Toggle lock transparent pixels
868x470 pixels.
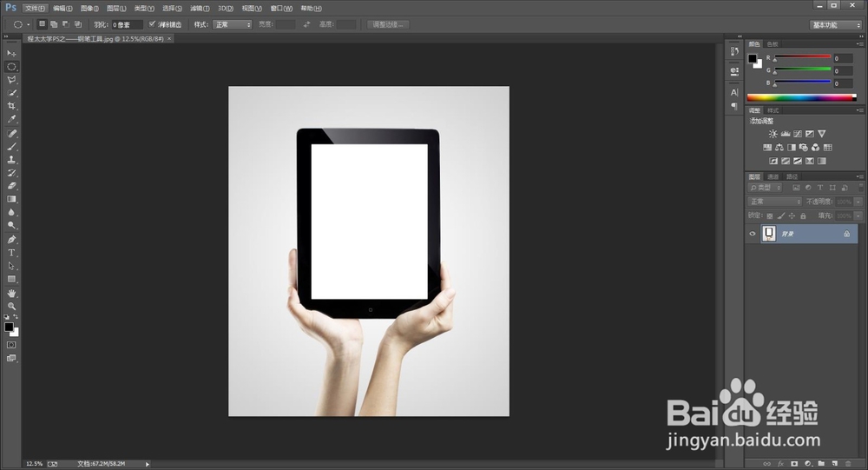[769, 215]
